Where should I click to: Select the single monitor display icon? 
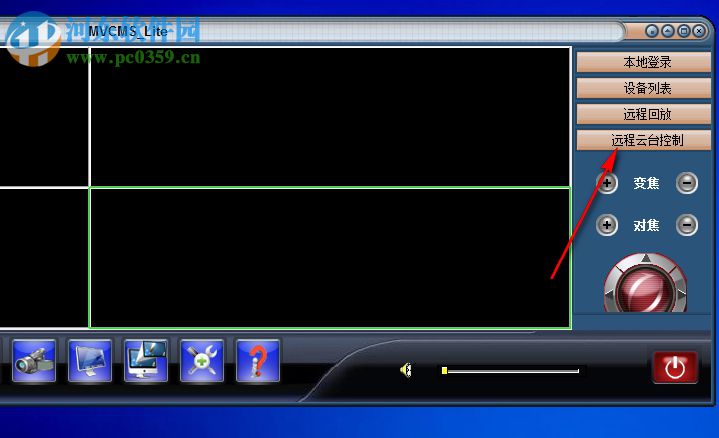coord(90,360)
